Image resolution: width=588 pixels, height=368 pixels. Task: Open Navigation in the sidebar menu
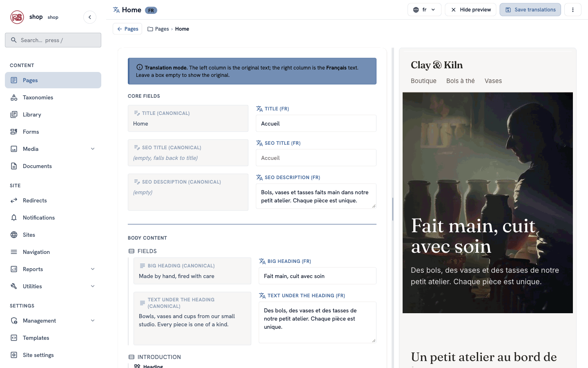53,252
